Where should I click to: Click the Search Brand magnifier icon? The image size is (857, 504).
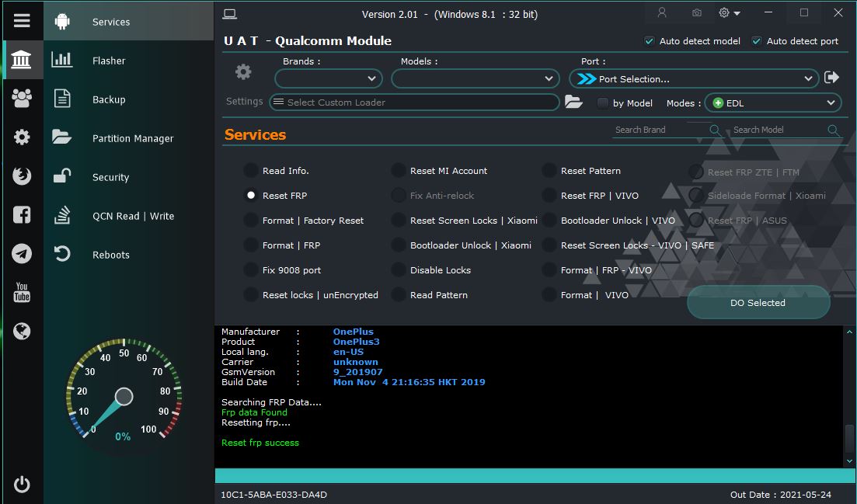714,130
